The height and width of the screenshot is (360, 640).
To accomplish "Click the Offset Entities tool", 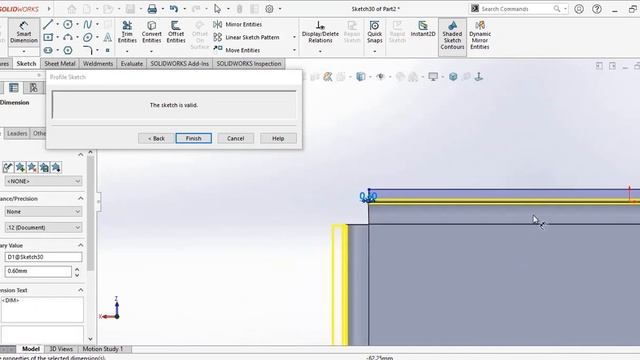I will point(176,32).
